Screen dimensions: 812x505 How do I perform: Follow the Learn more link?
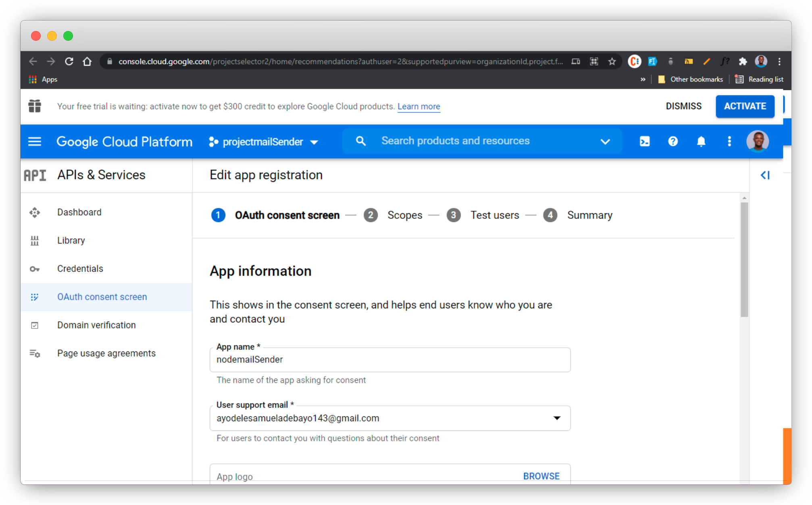pyautogui.click(x=418, y=106)
